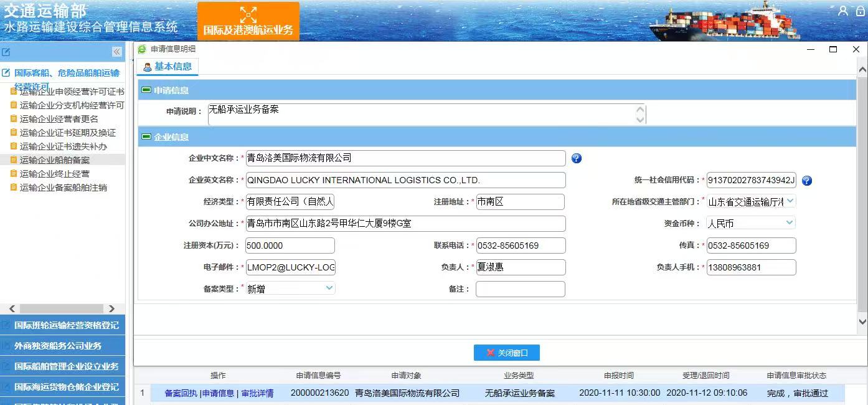Screen dimensions: 868x405
Task: Click the 申请信息审批状态 column header
Action: [797, 376]
